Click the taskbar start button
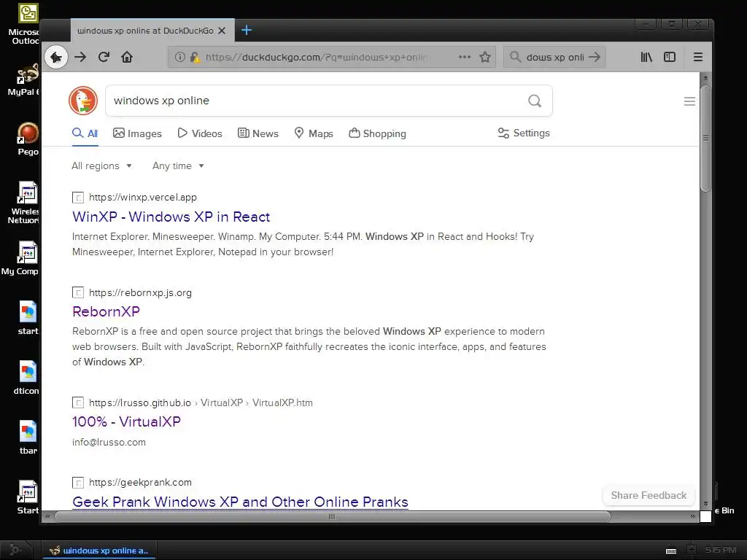The image size is (747, 560). click(x=15, y=551)
